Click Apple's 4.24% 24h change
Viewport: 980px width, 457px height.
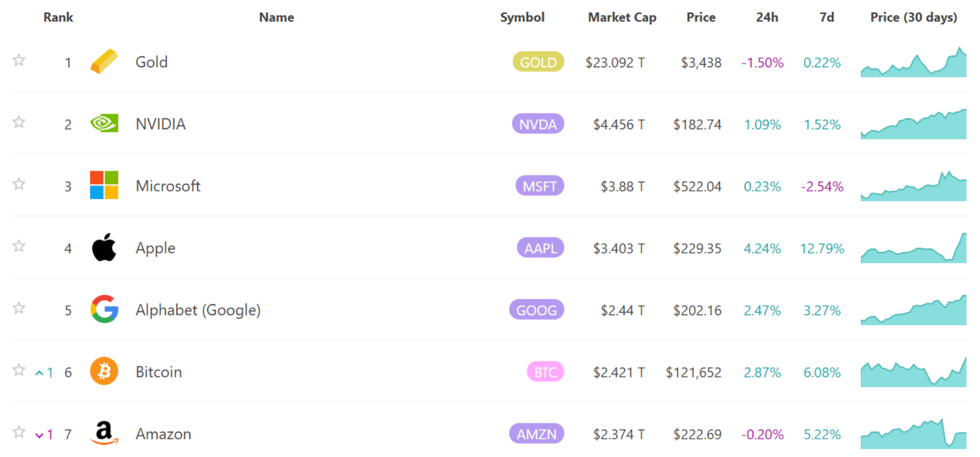tap(762, 248)
